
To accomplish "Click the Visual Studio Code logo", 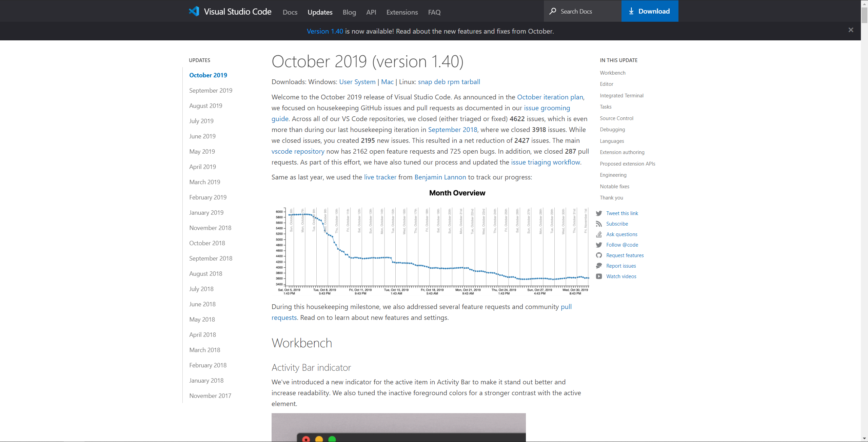I will (194, 11).
